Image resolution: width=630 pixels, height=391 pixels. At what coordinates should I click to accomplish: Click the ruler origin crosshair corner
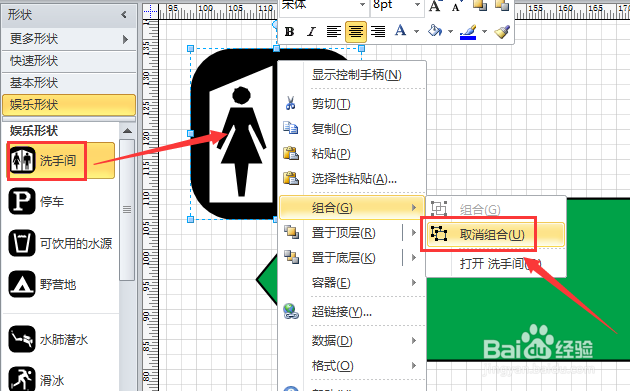pos(150,11)
